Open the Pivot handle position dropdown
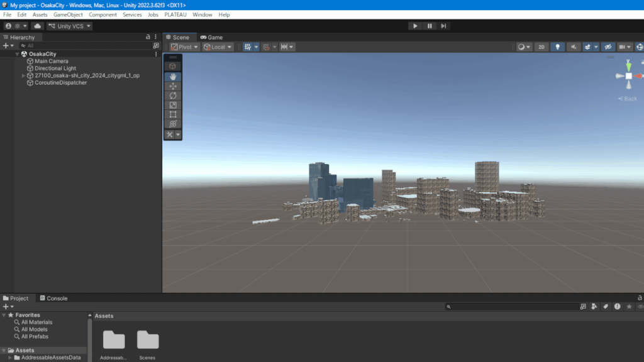This screenshot has height=362, width=644. coord(184,47)
